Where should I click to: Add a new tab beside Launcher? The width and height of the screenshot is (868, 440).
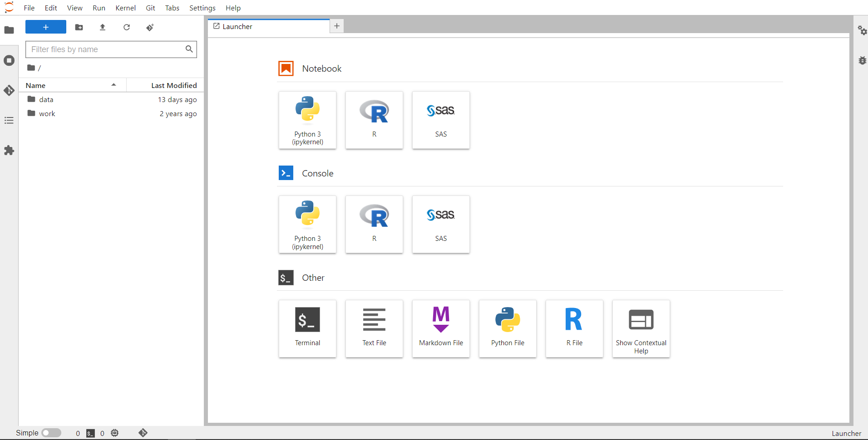click(x=337, y=26)
